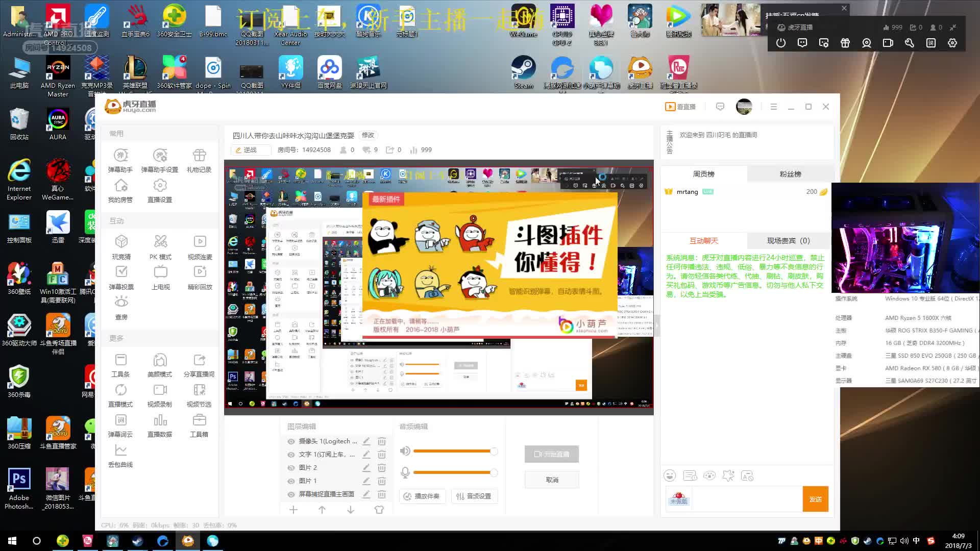Screen dimensions: 980x551
Task: Select the 逆战 game category box
Action: [x=251, y=150]
